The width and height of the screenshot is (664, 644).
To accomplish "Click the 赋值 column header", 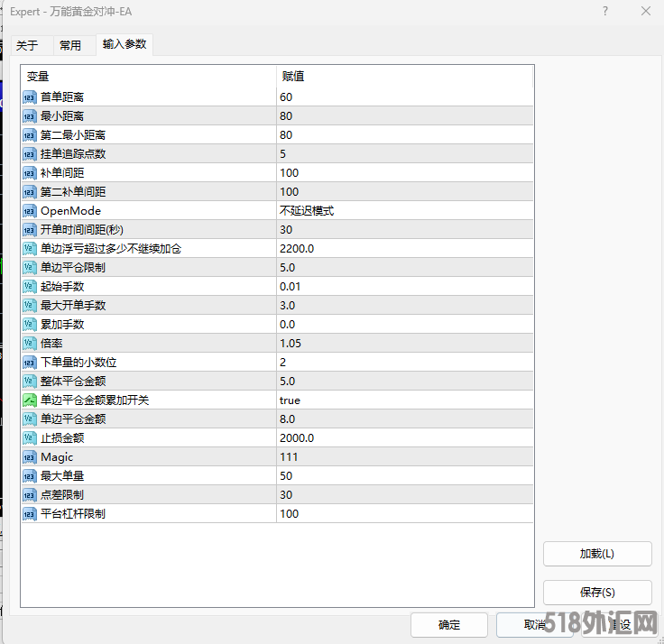I will [x=405, y=77].
